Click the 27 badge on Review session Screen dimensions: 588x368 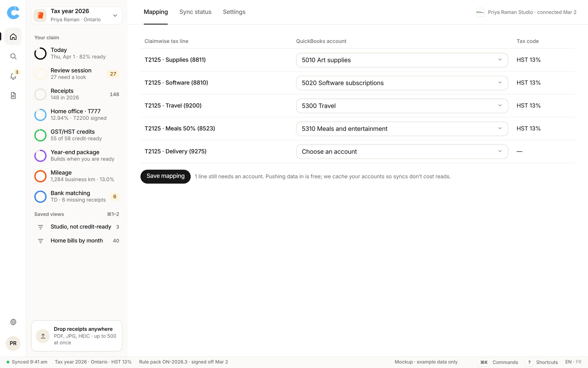[x=113, y=74]
